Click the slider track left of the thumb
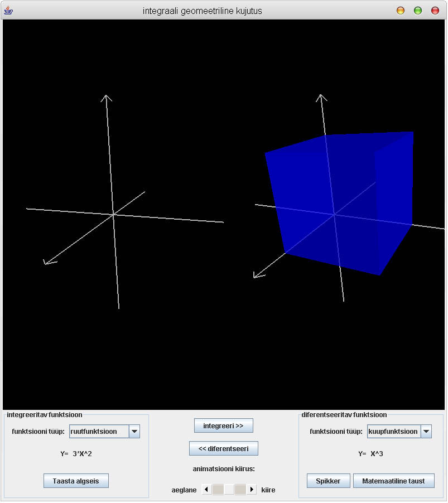Image resolution: width=448 pixels, height=503 pixels. pos(218,490)
